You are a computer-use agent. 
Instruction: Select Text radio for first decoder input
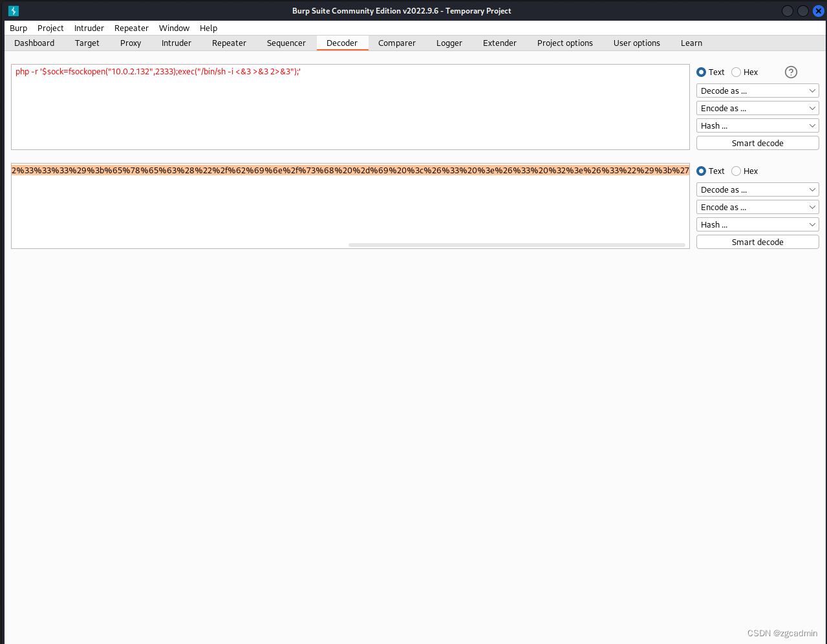click(701, 72)
